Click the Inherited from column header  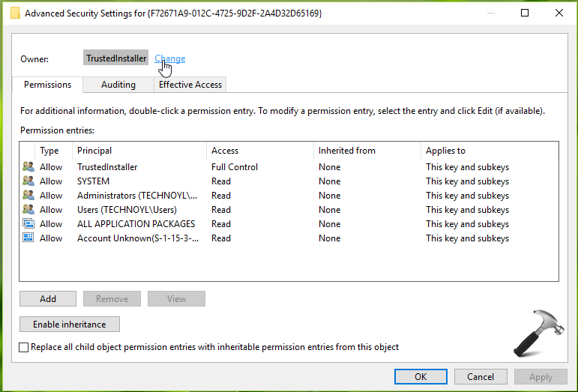(x=367, y=151)
